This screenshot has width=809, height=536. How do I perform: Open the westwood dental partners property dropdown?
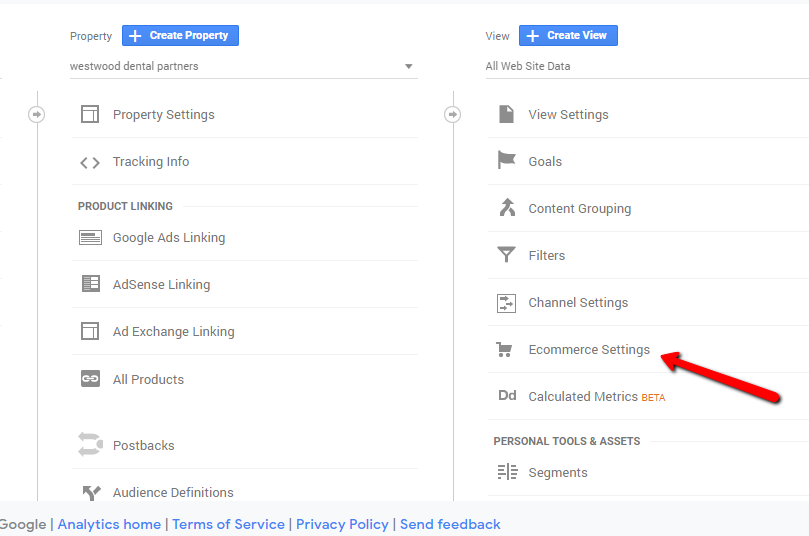click(x=244, y=66)
